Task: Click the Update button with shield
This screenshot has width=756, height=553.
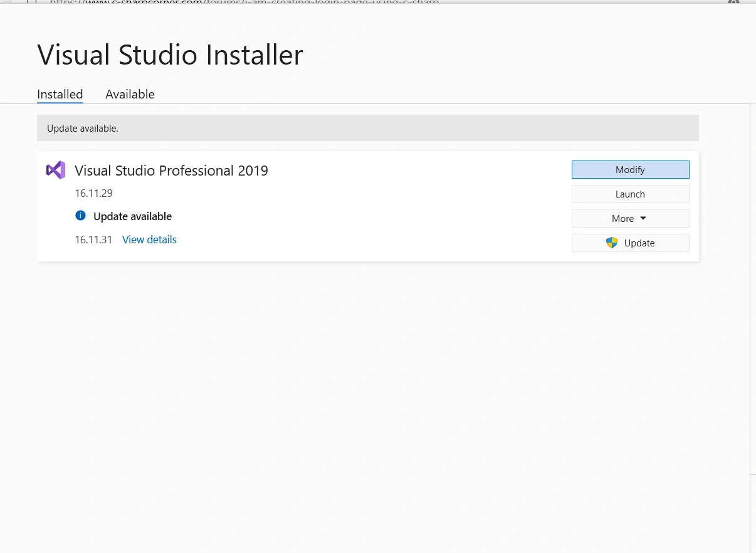Action: coord(630,243)
